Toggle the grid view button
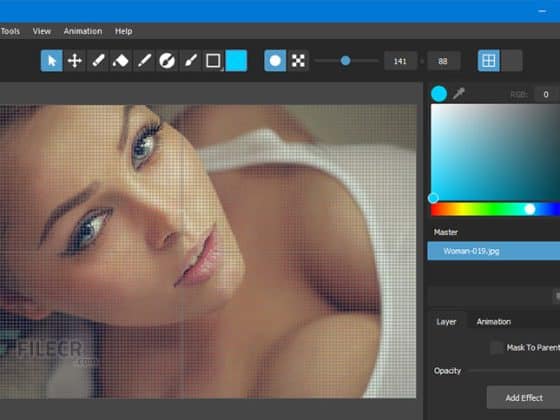This screenshot has height=420, width=560. 489,61
